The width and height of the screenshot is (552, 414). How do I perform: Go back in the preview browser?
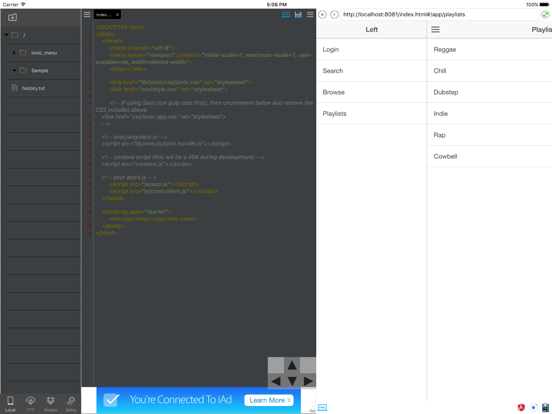334,14
